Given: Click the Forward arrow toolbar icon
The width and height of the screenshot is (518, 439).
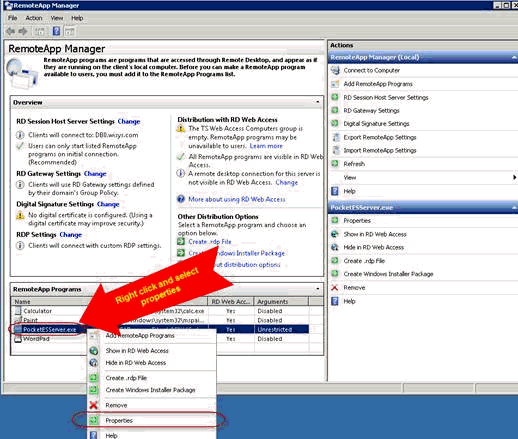Looking at the screenshot, I should point(23,31).
